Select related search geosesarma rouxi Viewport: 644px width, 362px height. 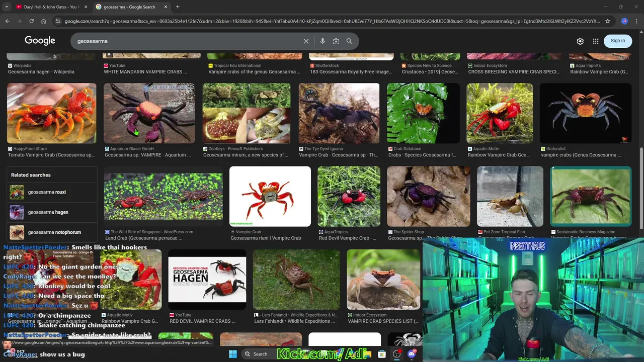(x=52, y=192)
